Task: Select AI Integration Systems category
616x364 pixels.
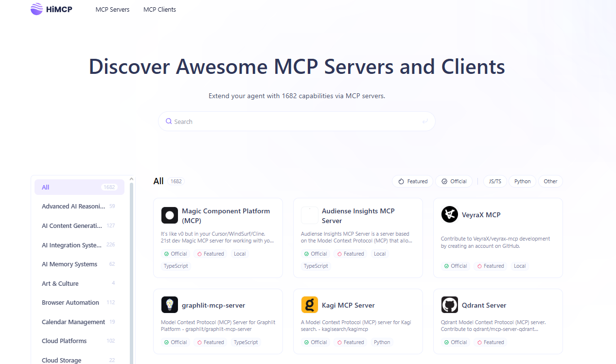Action: click(x=79, y=245)
